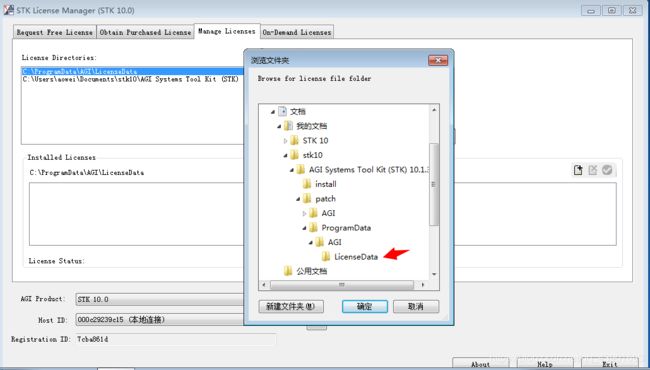Click the install folder icon
Screen dimensions: 650x370
(307, 184)
